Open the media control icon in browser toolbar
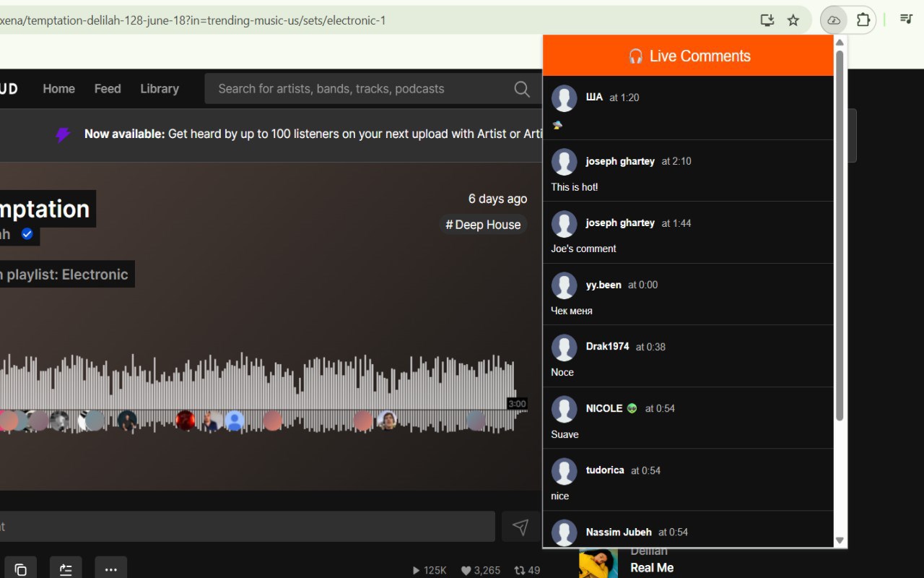The width and height of the screenshot is (924, 578). tap(906, 19)
